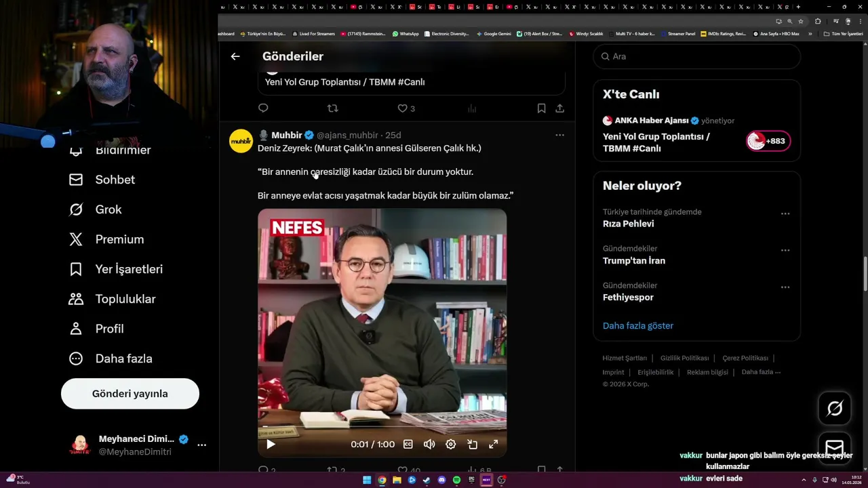Open Discord from the taskbar

[441, 480]
